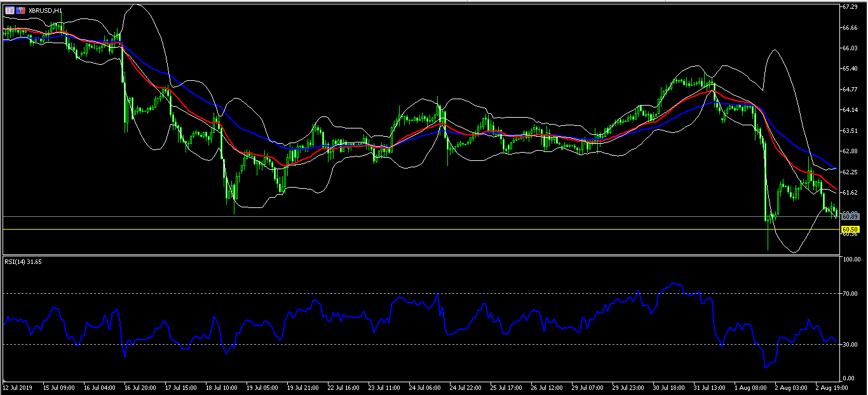
Task: Click the 31 Jul 13:00 time label
Action: 710,387
